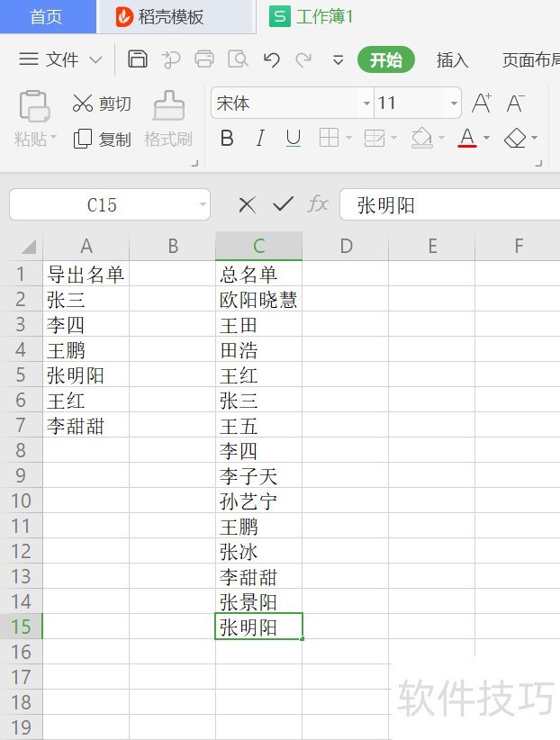Open draw border style dropdown arrow

pyautogui.click(x=393, y=138)
